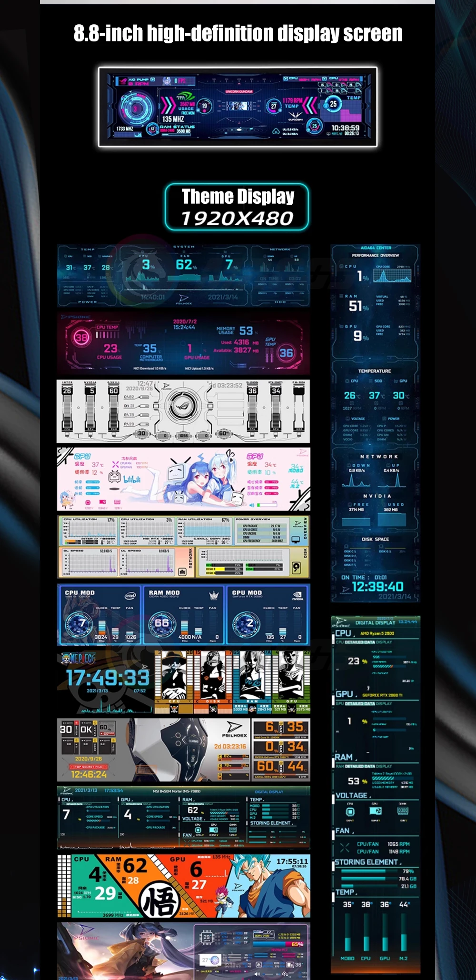
Task: Click the pink circular 38 CPU temp gauge
Action: point(81,338)
